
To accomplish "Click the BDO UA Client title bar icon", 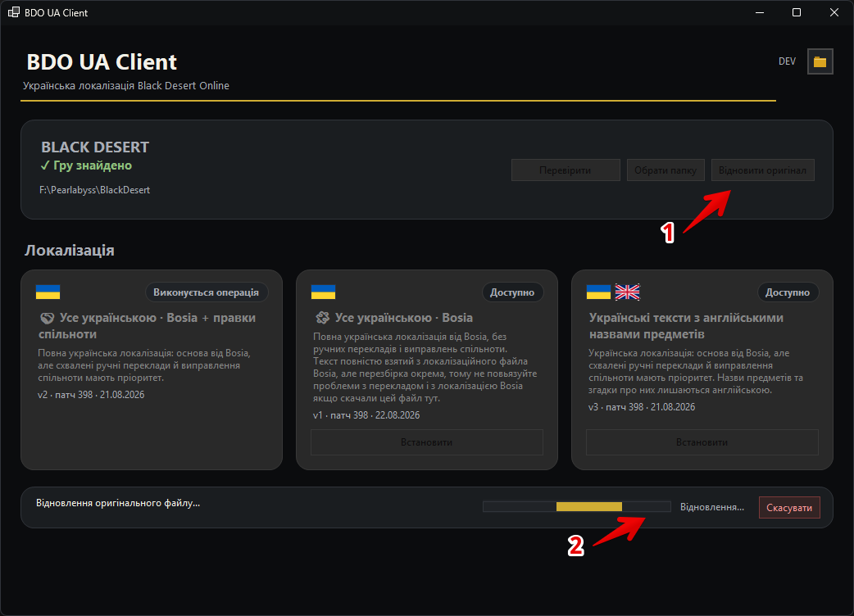I will (x=14, y=12).
